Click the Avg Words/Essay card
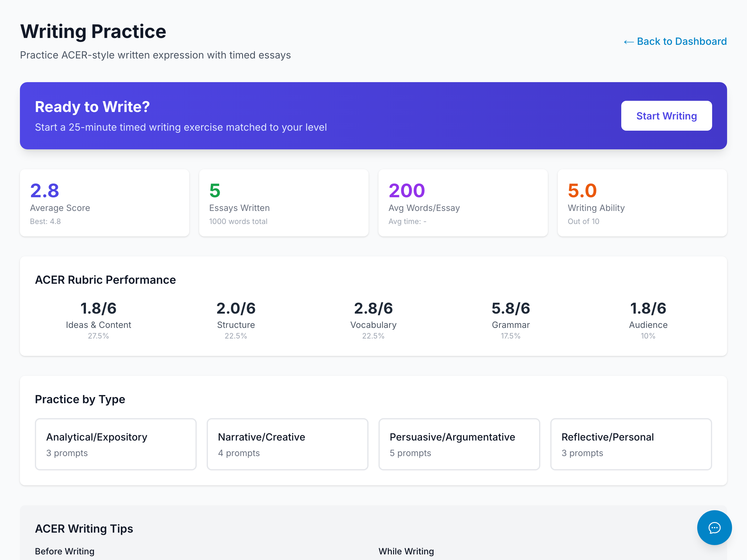 point(463,203)
